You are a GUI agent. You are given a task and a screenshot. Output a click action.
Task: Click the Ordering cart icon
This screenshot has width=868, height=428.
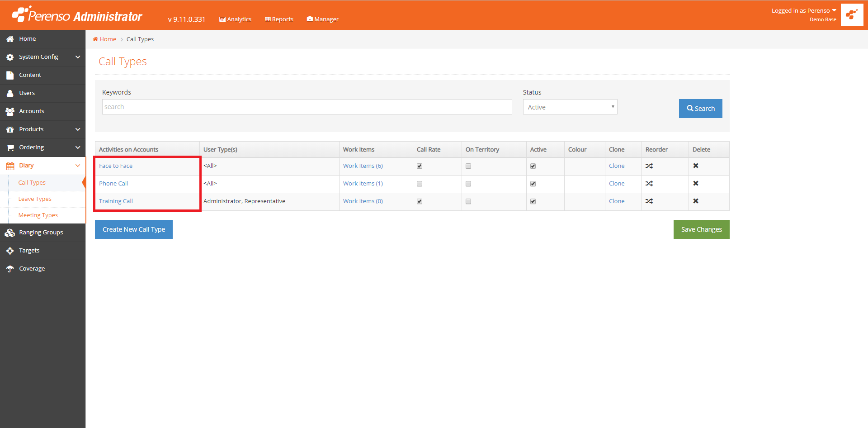pyautogui.click(x=10, y=147)
